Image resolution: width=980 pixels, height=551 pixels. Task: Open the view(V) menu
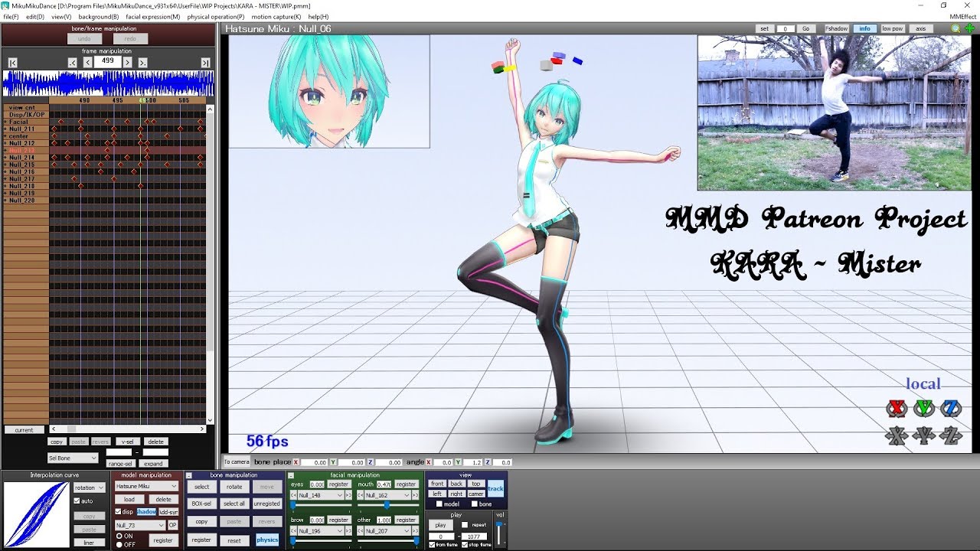(61, 16)
